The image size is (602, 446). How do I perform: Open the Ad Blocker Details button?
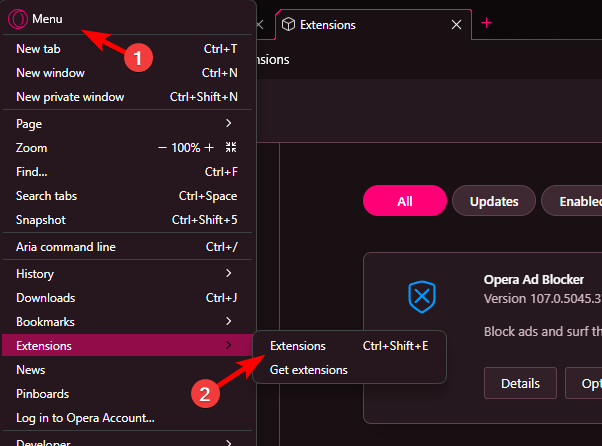click(x=520, y=383)
